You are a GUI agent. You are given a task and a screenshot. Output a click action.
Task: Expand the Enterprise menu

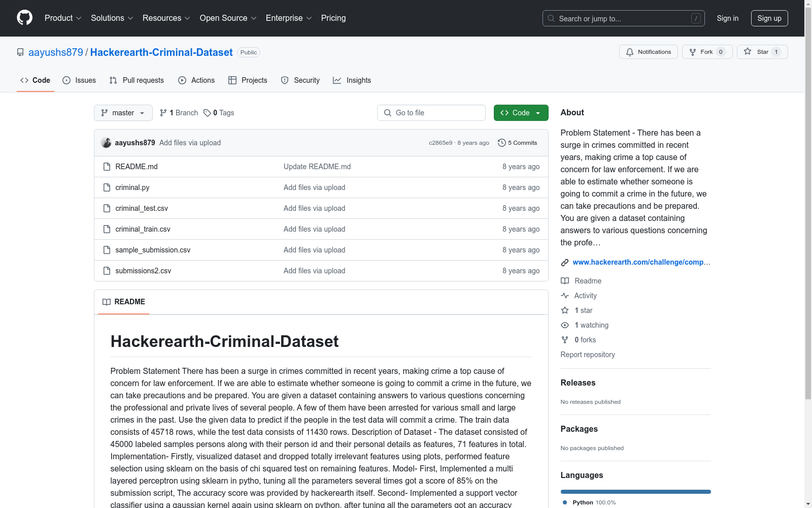click(x=289, y=18)
